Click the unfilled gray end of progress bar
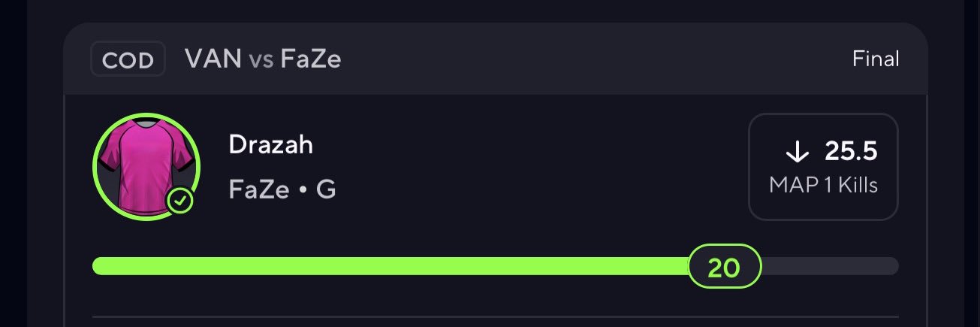The image size is (980, 327). (830, 266)
